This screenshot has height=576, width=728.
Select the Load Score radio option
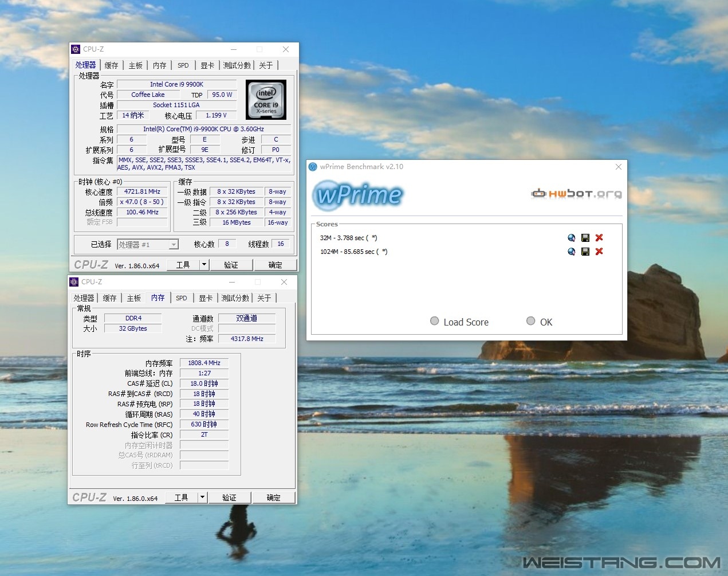[435, 322]
